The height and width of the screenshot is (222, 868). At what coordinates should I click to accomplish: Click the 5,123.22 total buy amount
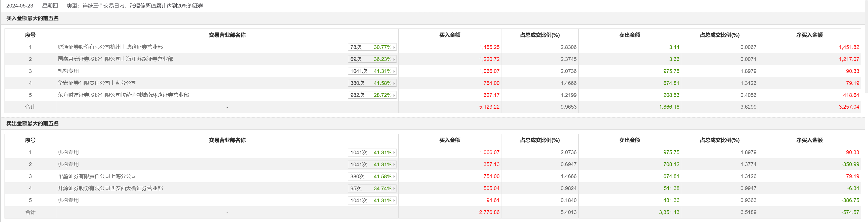pyautogui.click(x=489, y=107)
